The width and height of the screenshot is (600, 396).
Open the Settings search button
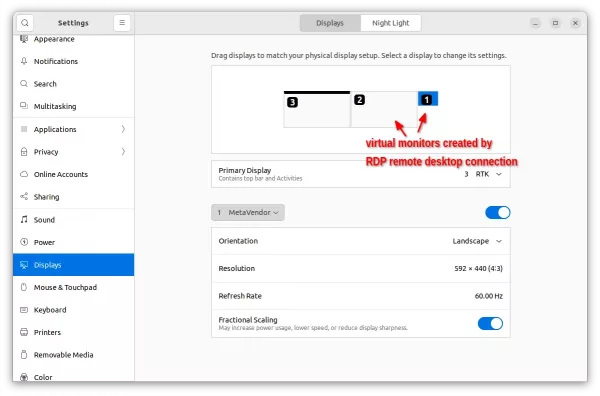[25, 23]
